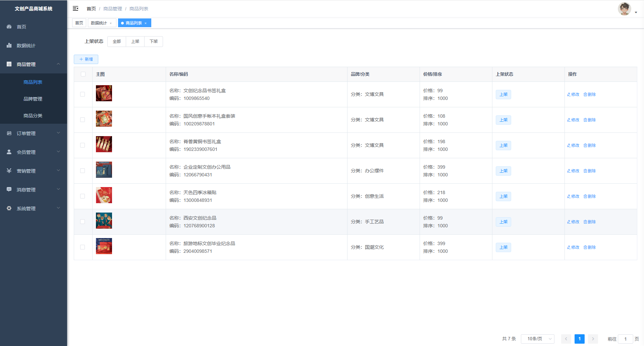Screen dimensions: 644x346
Task: Expand the 系统管理 sidebar menu
Action: 34,208
